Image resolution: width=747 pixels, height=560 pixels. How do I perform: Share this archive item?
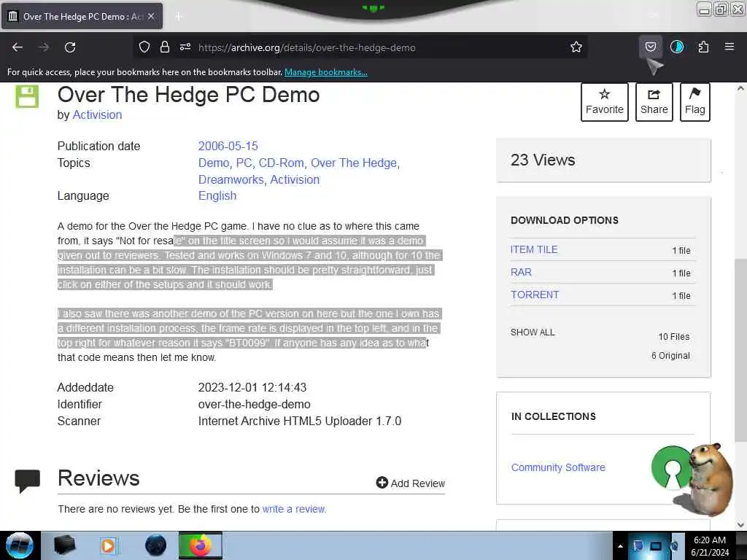(654, 102)
